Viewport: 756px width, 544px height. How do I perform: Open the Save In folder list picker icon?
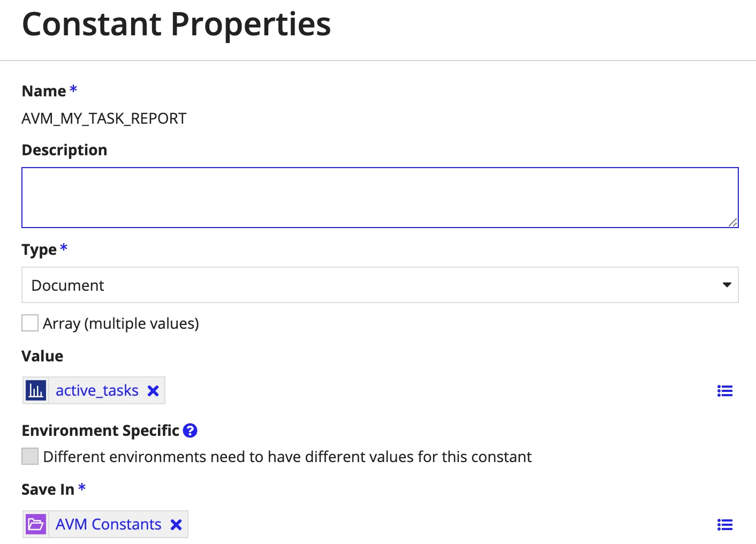point(725,525)
